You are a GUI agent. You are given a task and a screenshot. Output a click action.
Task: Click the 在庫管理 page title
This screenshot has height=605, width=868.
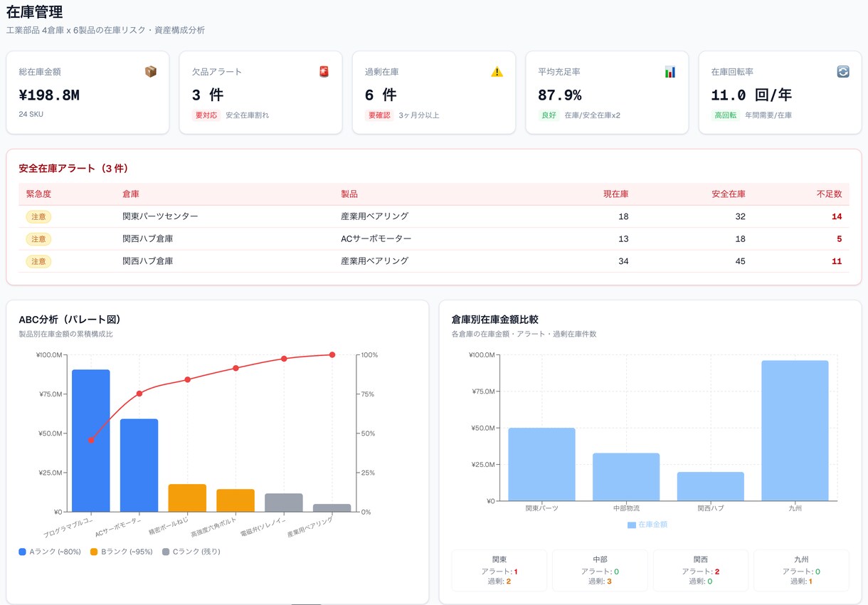[34, 12]
